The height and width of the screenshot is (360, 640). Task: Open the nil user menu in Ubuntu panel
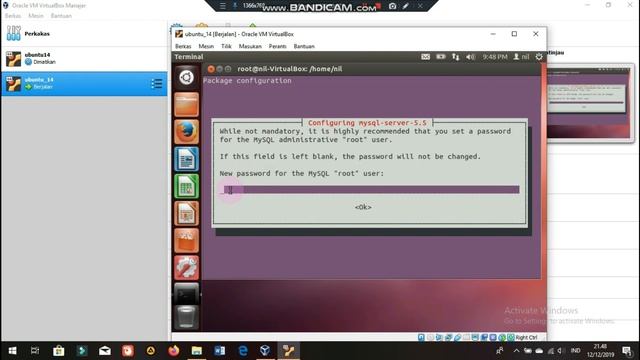click(x=521, y=57)
